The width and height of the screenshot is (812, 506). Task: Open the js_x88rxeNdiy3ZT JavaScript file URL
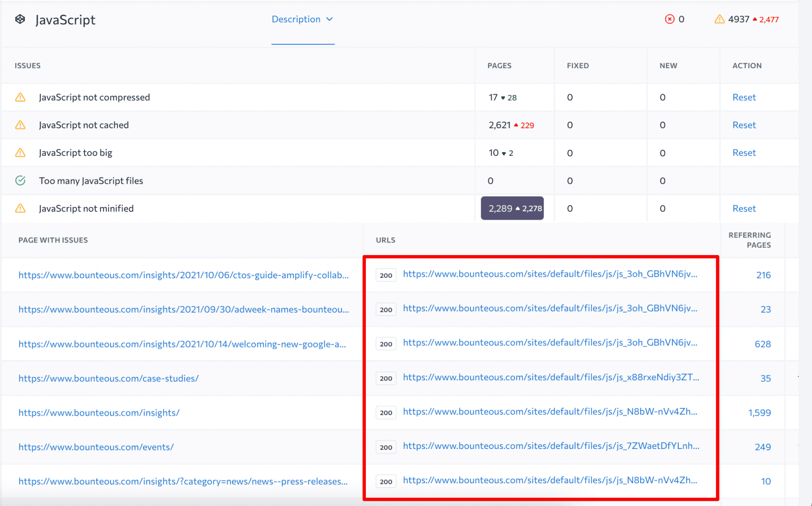click(x=551, y=378)
